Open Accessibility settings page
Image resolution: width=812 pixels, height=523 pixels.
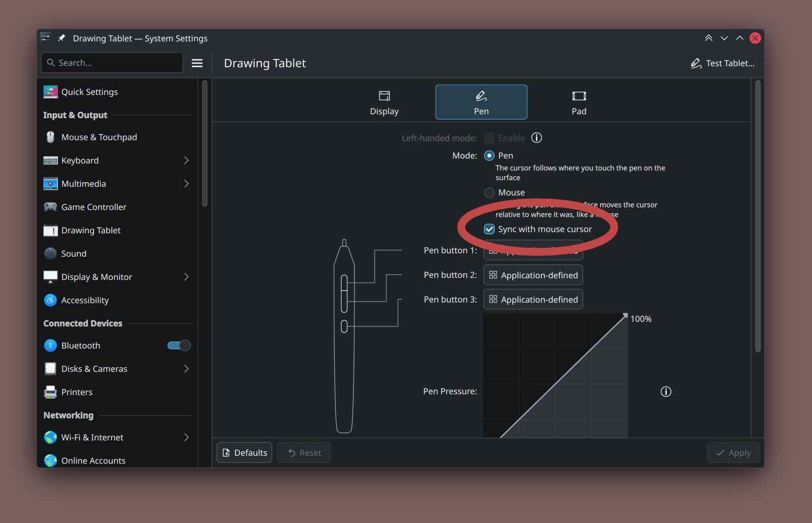(85, 300)
